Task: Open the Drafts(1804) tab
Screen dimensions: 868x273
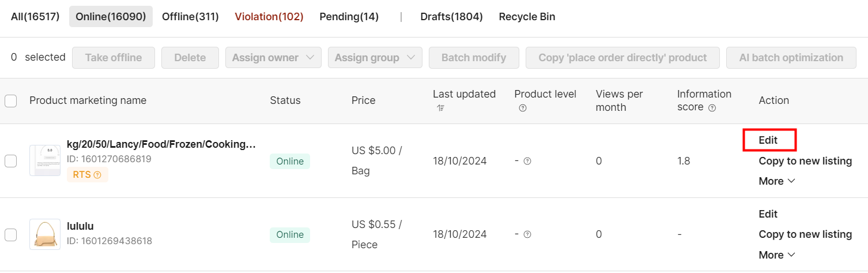Action: click(451, 17)
